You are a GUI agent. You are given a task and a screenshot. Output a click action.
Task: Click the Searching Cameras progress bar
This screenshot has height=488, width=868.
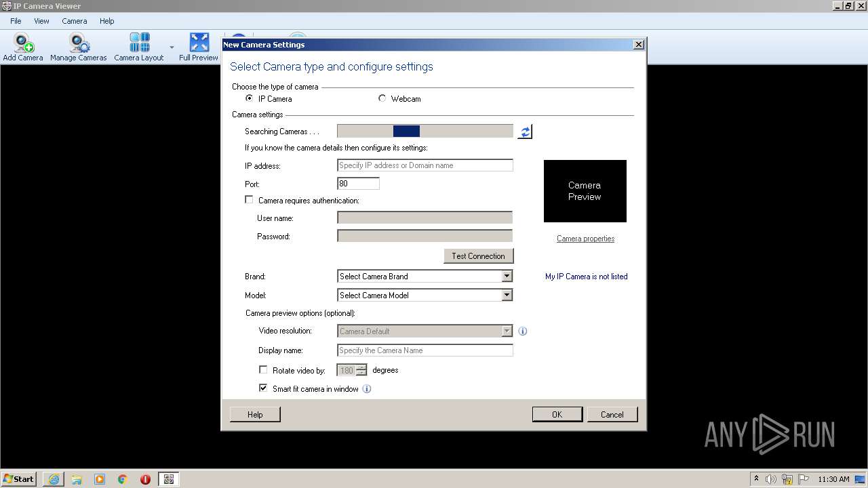425,131
